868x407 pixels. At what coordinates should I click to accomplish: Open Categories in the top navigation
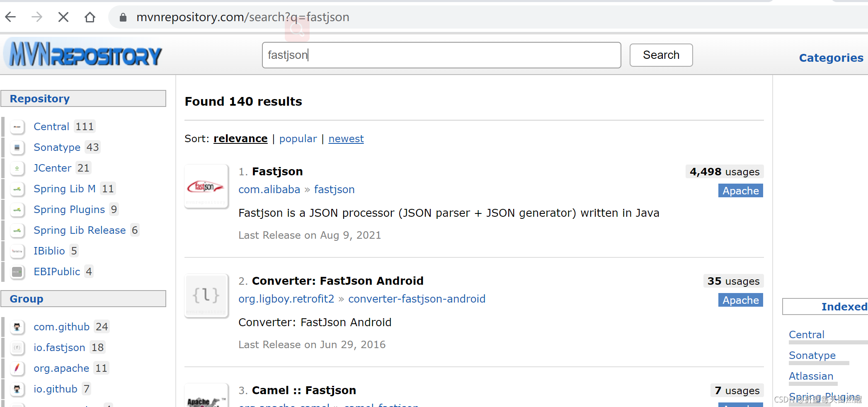(831, 58)
